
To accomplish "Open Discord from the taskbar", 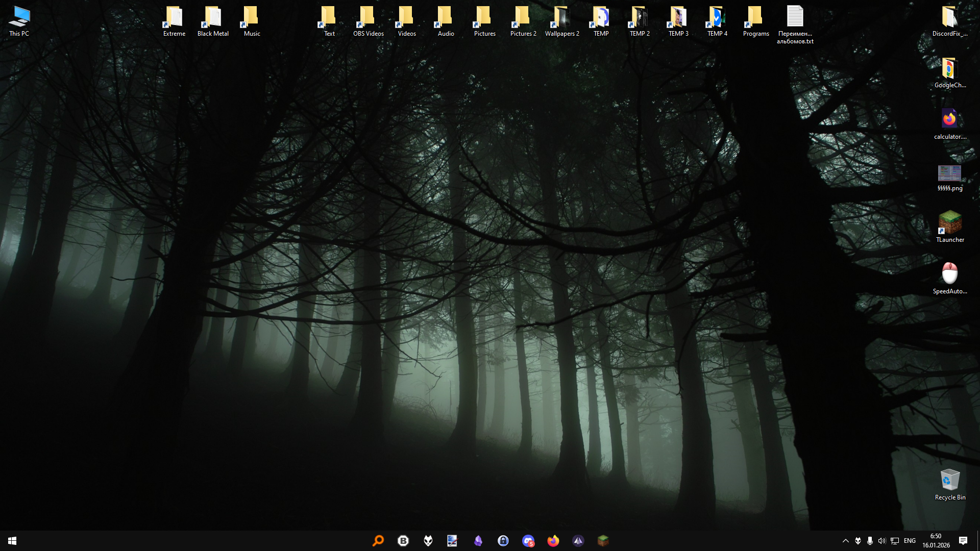I will pos(528,541).
